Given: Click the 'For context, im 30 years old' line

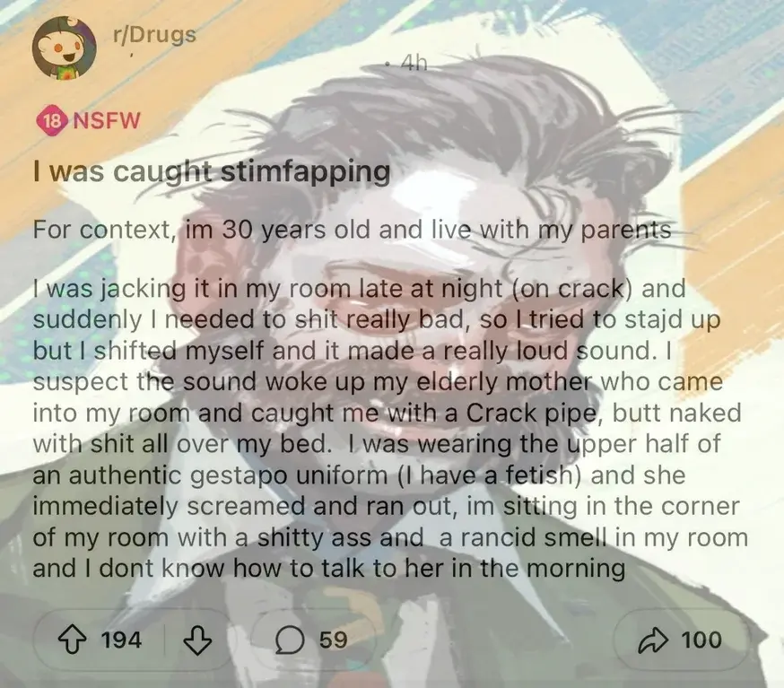Looking at the screenshot, I should (352, 230).
